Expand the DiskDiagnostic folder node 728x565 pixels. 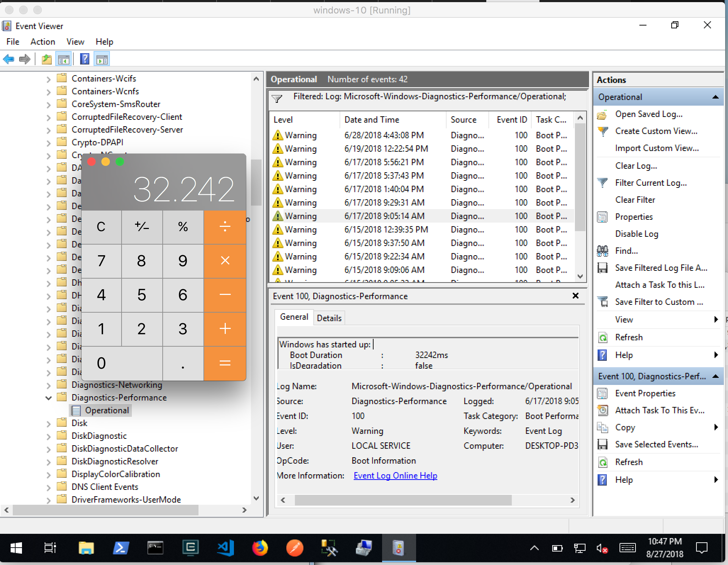[x=49, y=436]
